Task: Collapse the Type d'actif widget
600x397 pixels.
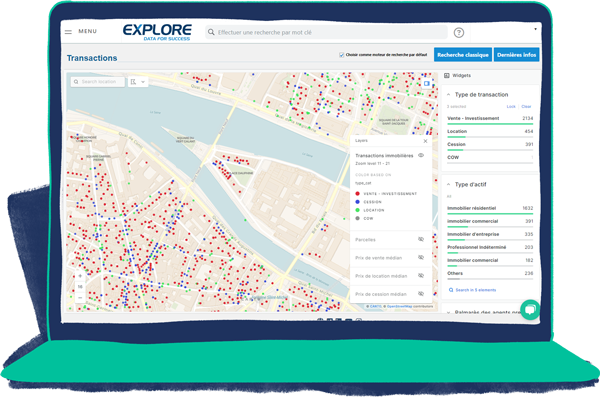Action: tap(448, 185)
